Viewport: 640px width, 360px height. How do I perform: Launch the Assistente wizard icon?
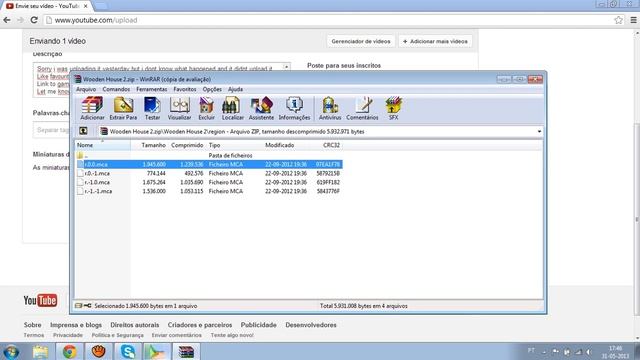pyautogui.click(x=261, y=108)
